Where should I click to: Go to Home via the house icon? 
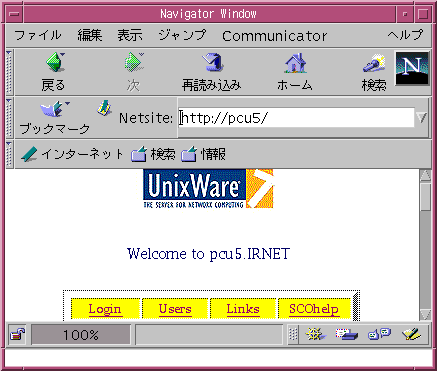click(295, 63)
